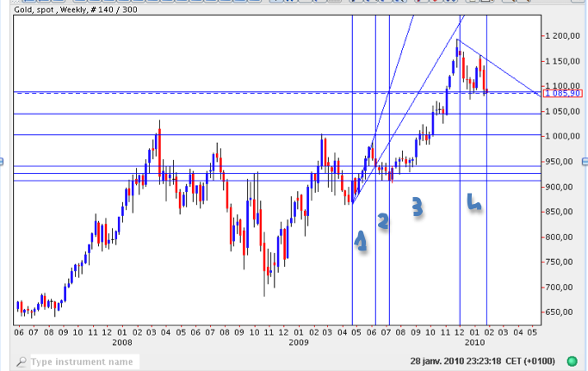The image size is (588, 371).
Task: Click the 650,00 price axis label
Action: 565,312
